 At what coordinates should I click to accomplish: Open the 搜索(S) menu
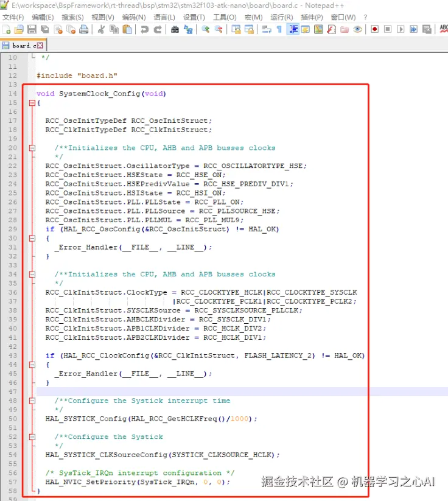(72, 17)
